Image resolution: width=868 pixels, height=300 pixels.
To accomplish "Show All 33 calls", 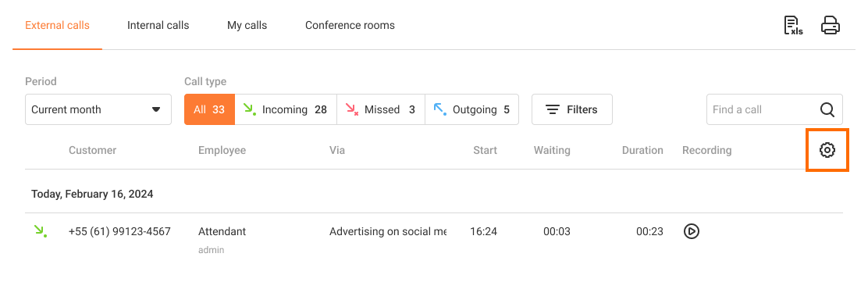I will pos(209,109).
